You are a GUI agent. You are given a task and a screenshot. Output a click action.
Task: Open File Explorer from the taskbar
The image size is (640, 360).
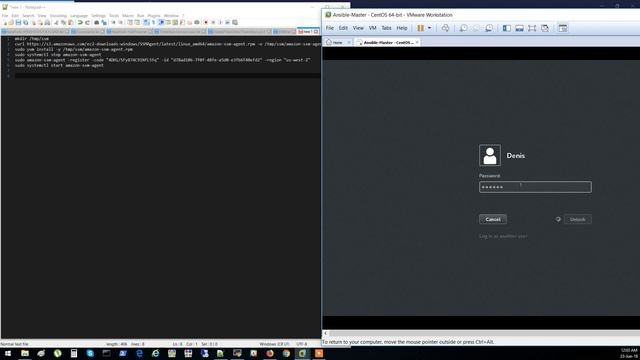25,353
